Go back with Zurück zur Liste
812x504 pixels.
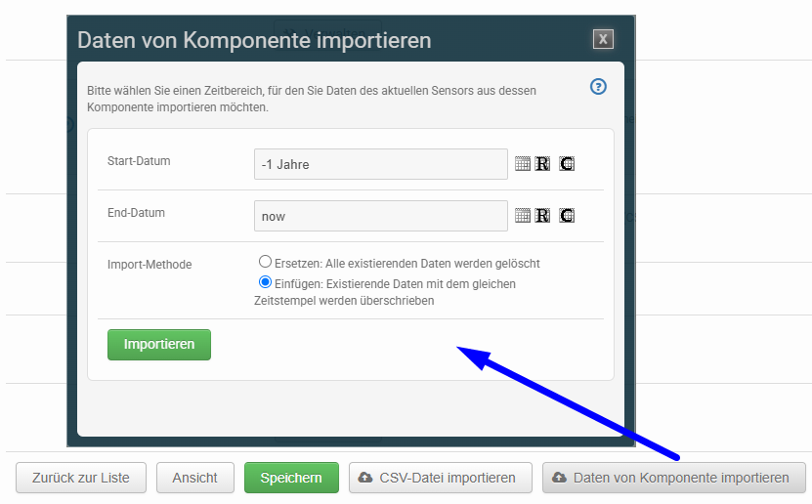tap(81, 478)
